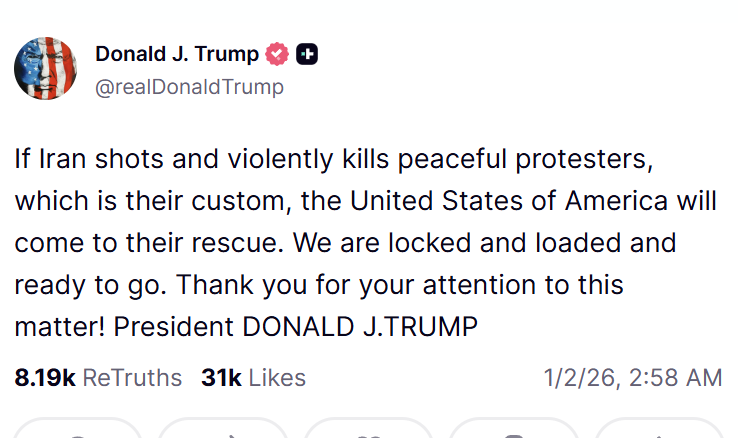
Task: Click the word 'Iran' in the post
Action: (64, 158)
